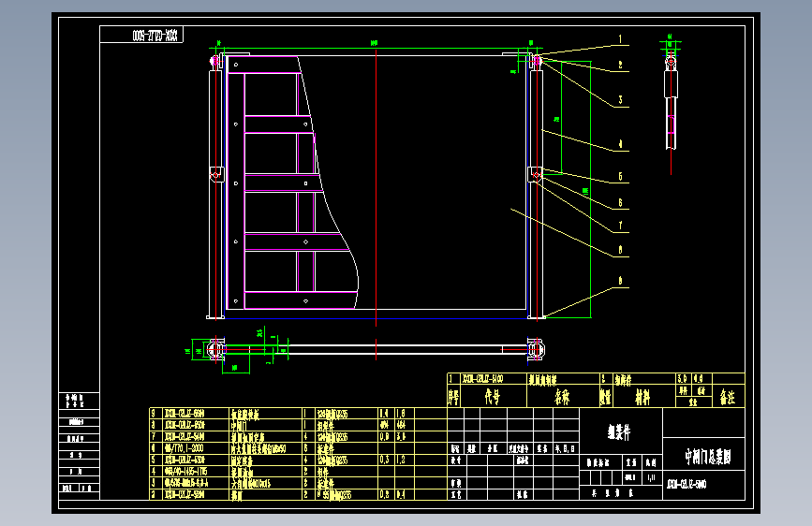
Task: Click callout number 5 leader label
Action: pos(620,176)
